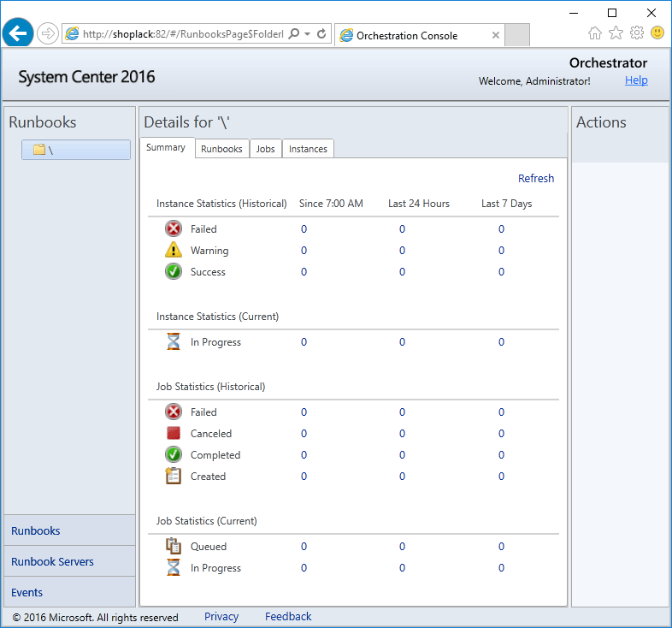Click the 'Job Statistics (Current)' heading
672x628 pixels.
[207, 521]
